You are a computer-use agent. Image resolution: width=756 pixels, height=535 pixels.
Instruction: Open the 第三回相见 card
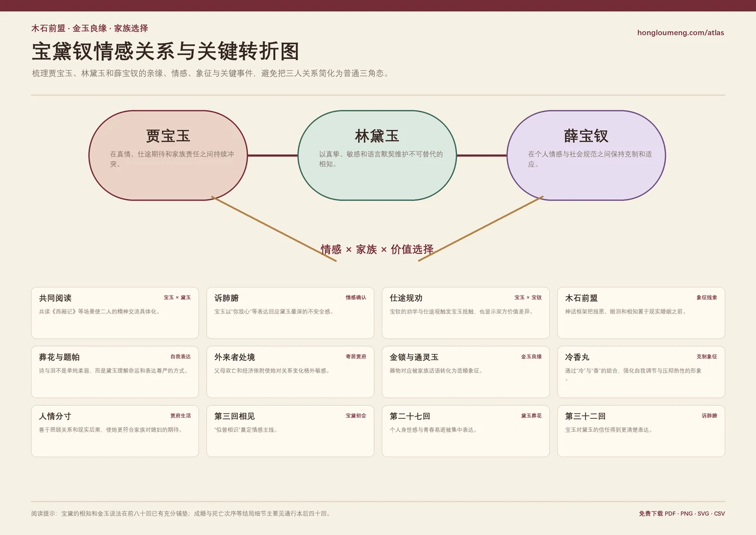point(290,431)
